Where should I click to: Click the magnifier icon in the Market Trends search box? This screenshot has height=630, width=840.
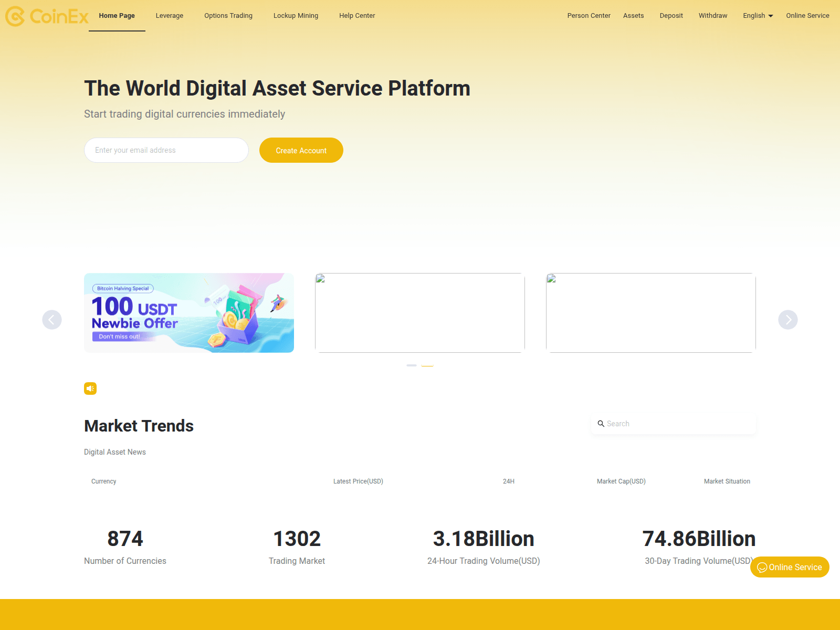click(601, 423)
